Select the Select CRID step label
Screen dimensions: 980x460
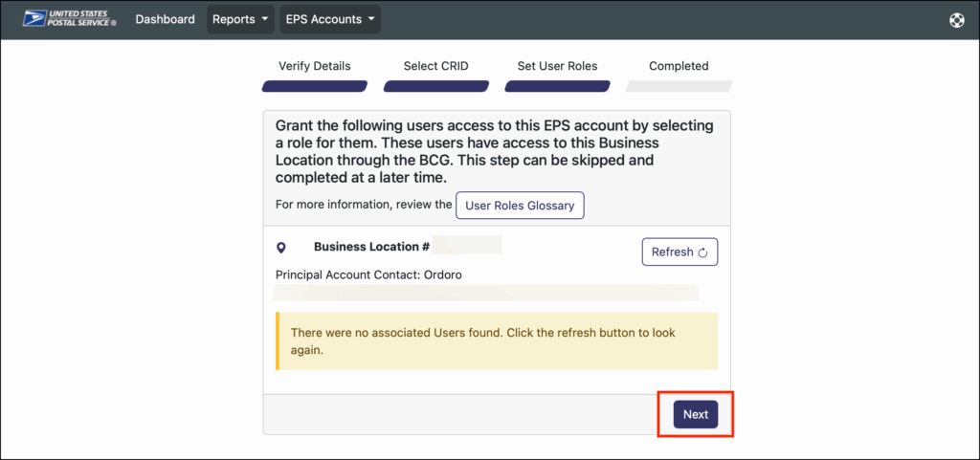coord(435,66)
